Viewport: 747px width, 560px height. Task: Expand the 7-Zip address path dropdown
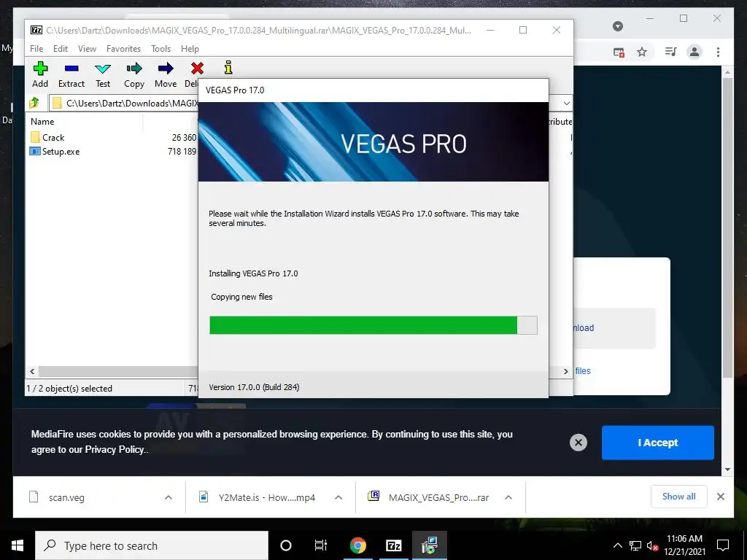pyautogui.click(x=566, y=104)
